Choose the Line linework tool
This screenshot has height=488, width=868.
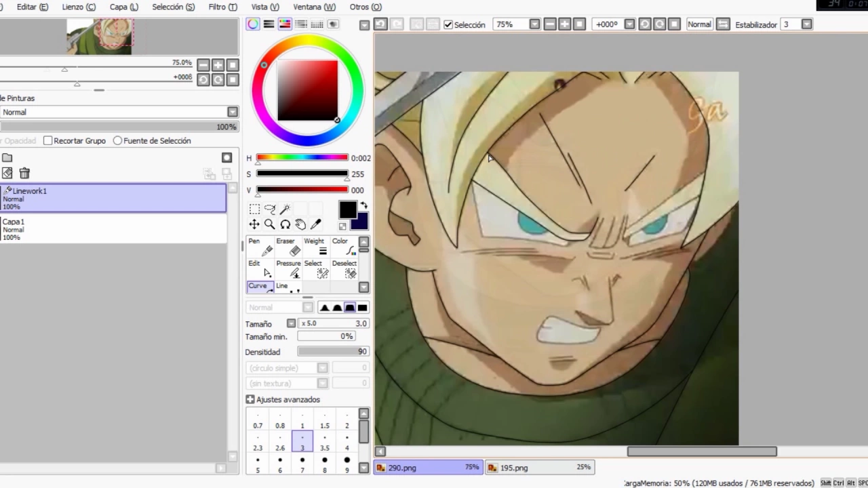point(288,287)
